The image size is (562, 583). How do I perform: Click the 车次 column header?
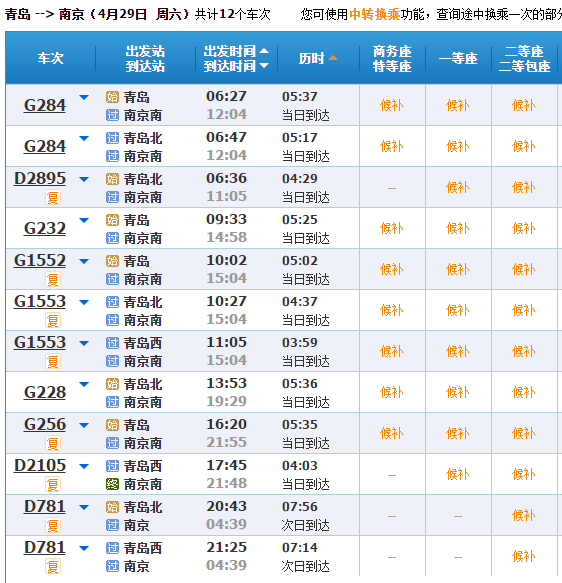pos(51,58)
